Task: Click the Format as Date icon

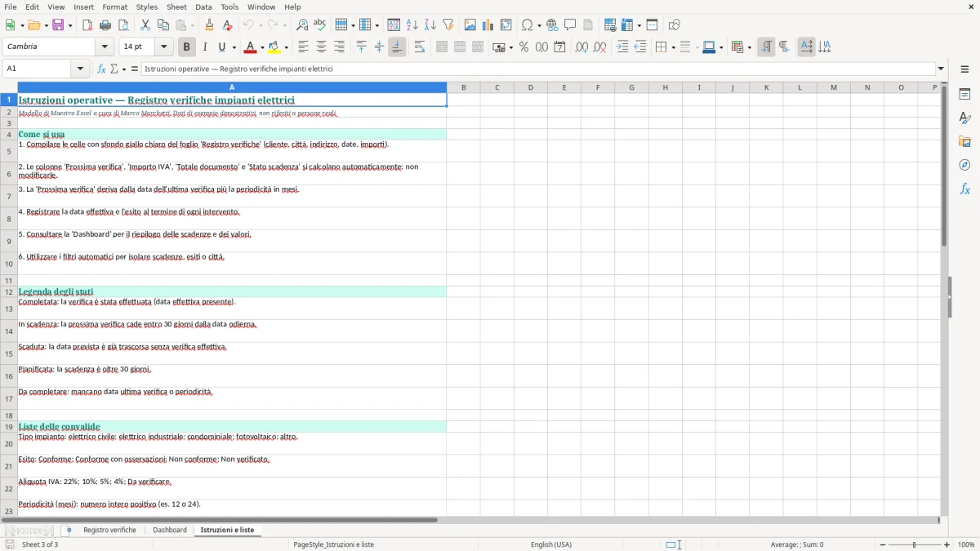Action: 559,47
